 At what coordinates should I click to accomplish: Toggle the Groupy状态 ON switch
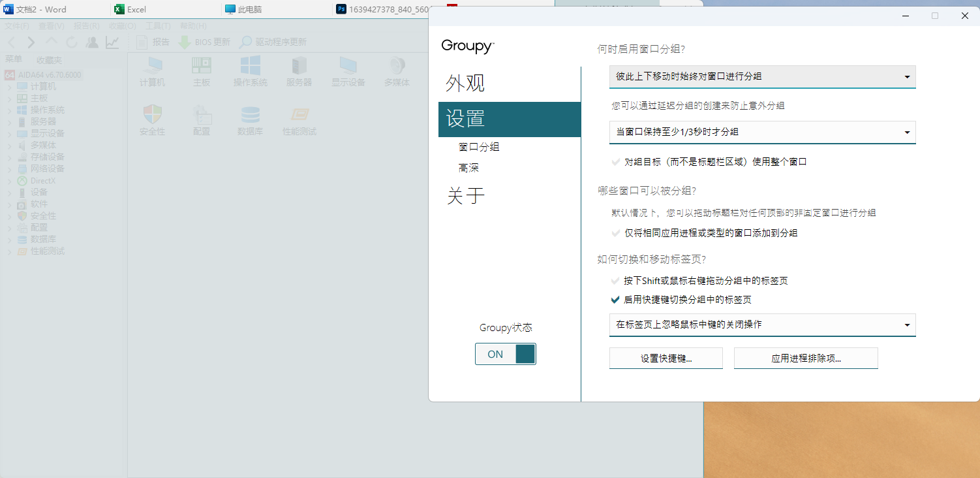(506, 354)
